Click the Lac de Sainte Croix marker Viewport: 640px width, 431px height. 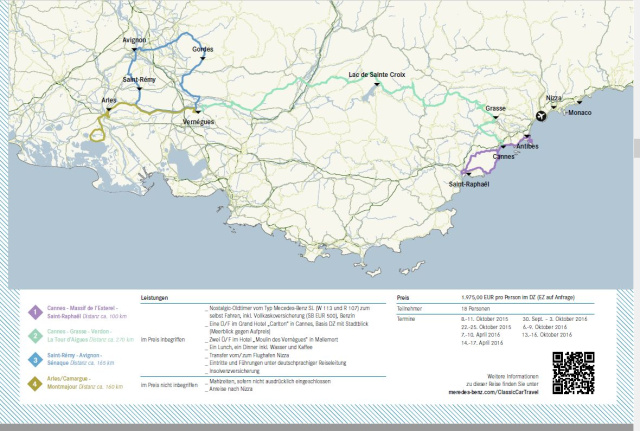pyautogui.click(x=376, y=83)
